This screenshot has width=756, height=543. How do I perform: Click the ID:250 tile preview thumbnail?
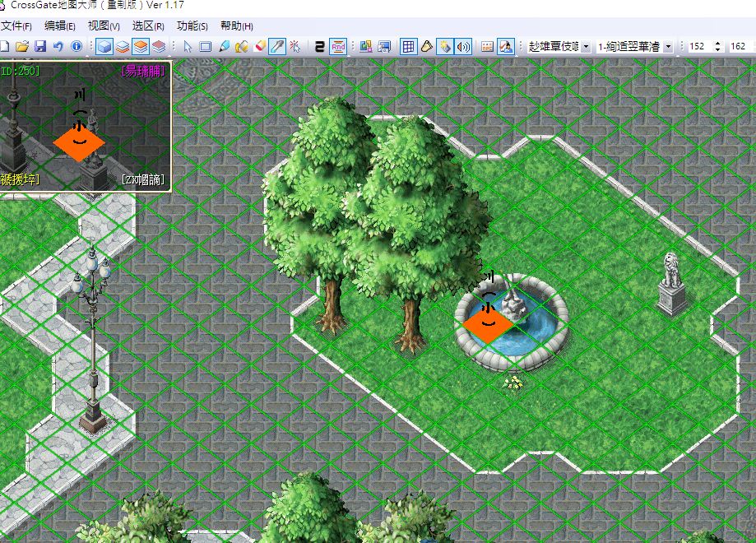point(86,126)
